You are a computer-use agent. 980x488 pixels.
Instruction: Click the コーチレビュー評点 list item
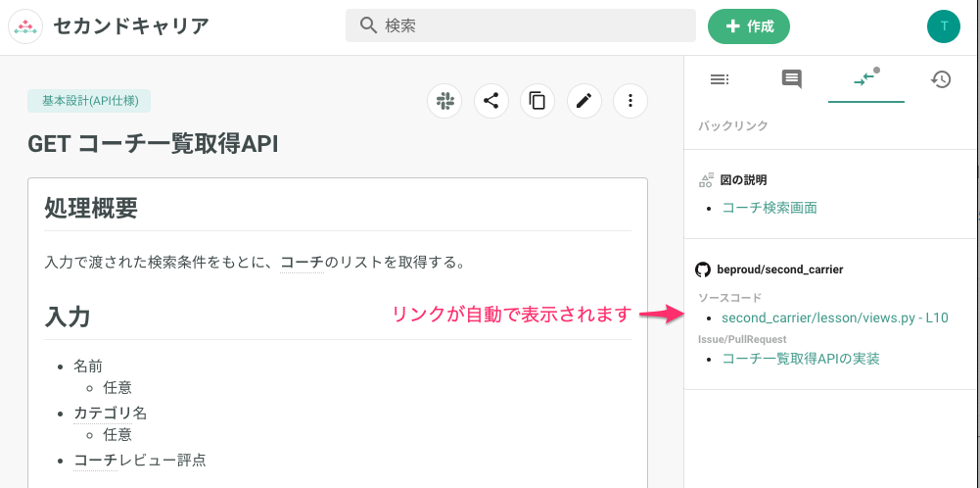coord(140,461)
